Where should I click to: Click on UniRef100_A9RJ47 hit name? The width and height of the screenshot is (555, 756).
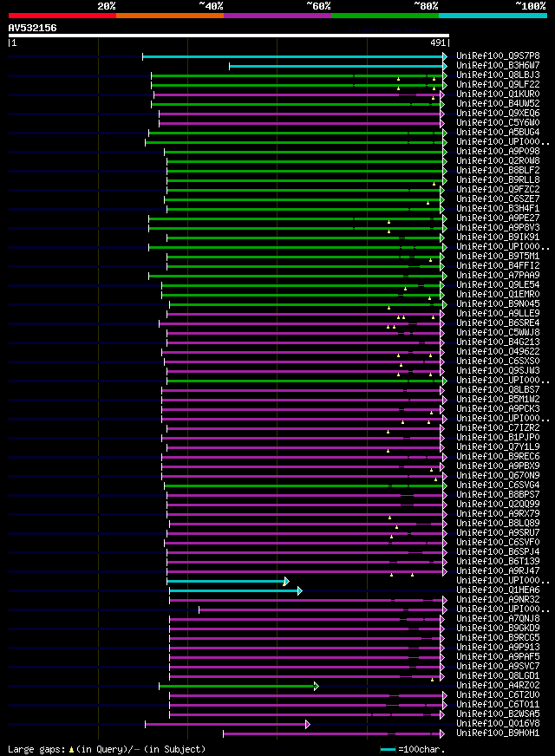pos(498,570)
